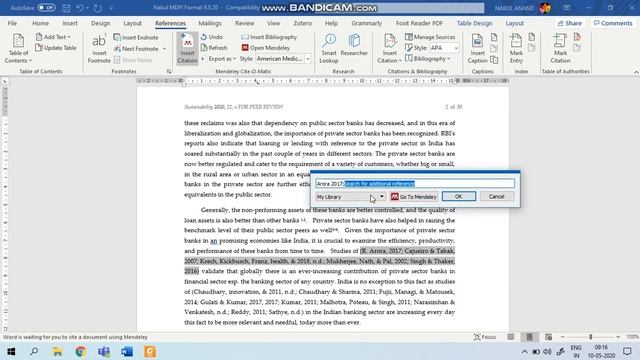The image size is (640, 360).
Task: Click Mendeley Refresh
Action: pyautogui.click(x=214, y=48)
